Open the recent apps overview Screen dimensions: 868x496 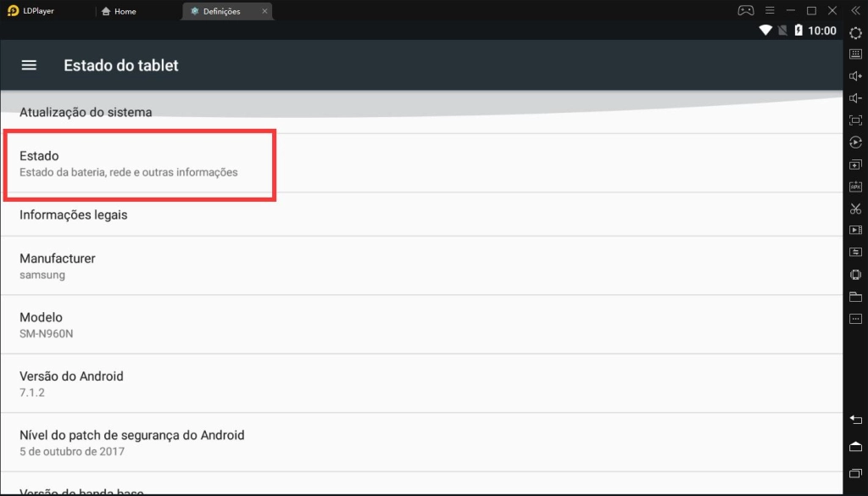(x=855, y=473)
